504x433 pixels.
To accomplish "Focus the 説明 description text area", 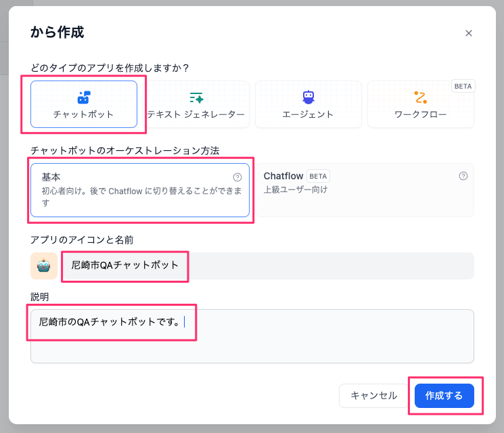I will (x=252, y=336).
